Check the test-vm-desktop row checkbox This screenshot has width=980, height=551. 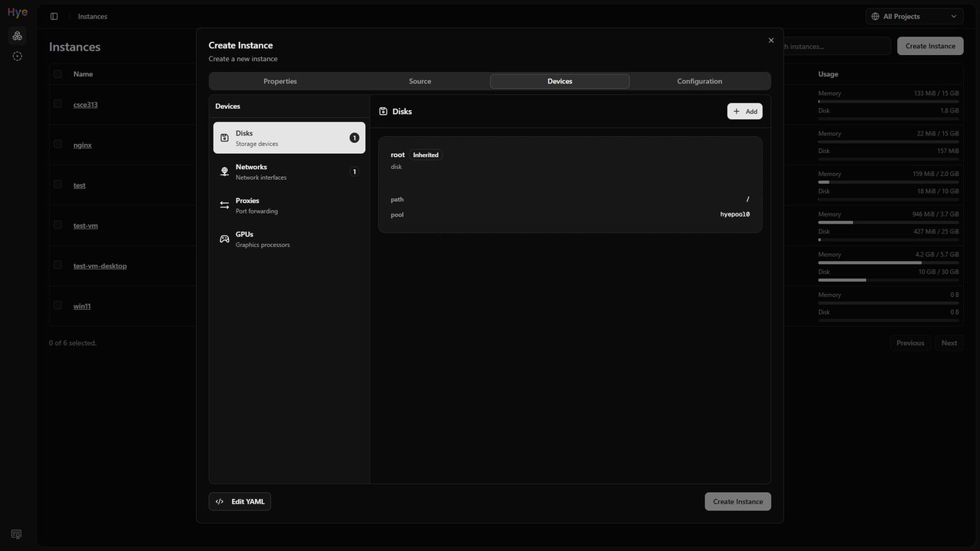(57, 265)
